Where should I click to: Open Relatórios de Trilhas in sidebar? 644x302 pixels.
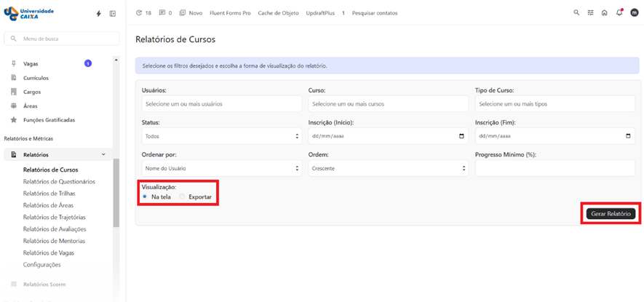pos(49,194)
